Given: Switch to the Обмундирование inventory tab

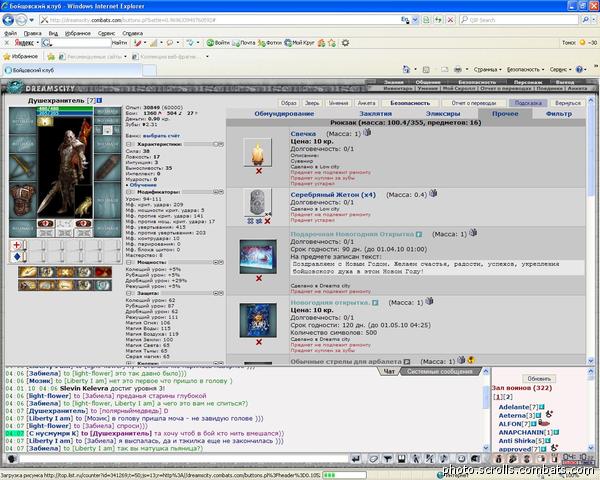Looking at the screenshot, I should tap(284, 114).
